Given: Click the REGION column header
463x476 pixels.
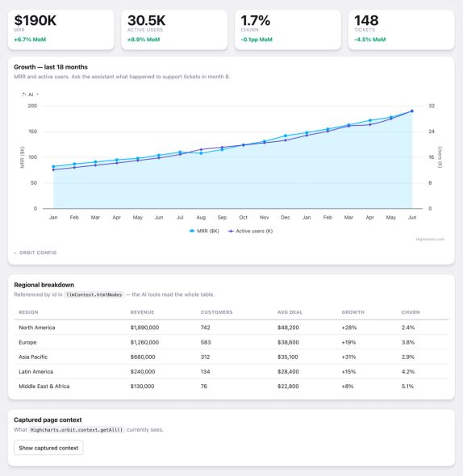Looking at the screenshot, I should coord(28,312).
